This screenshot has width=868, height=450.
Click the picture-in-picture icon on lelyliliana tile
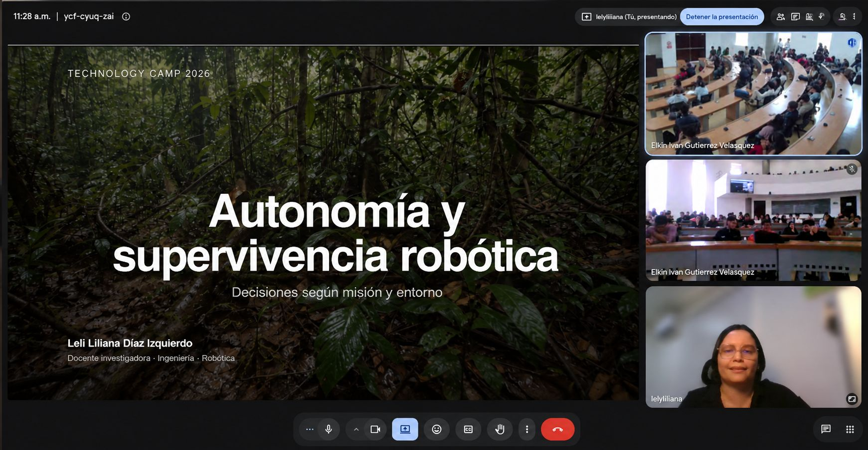pos(852,399)
